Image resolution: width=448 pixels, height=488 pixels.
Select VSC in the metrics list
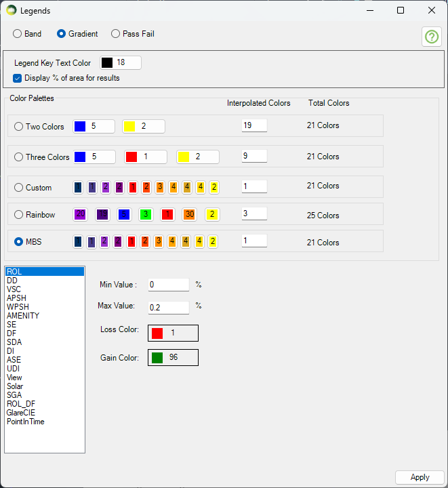[45, 289]
